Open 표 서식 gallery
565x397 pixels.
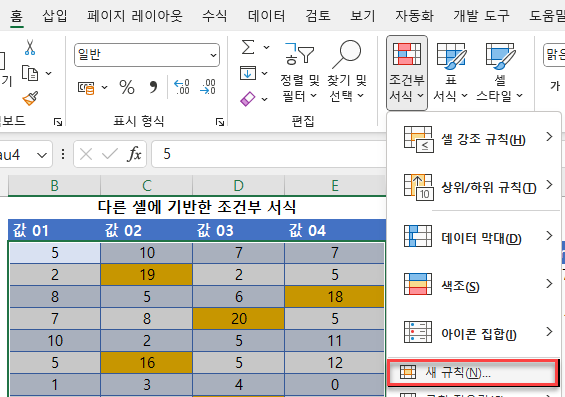coord(450,72)
